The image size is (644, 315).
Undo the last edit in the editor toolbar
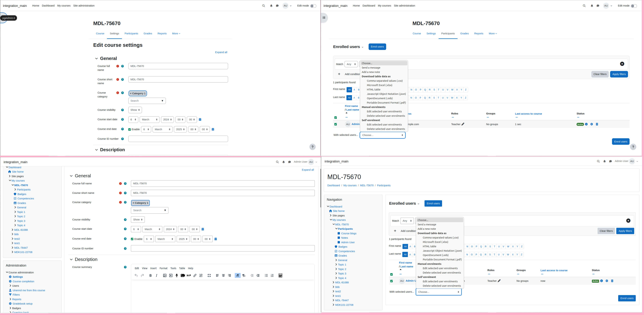tap(136, 275)
